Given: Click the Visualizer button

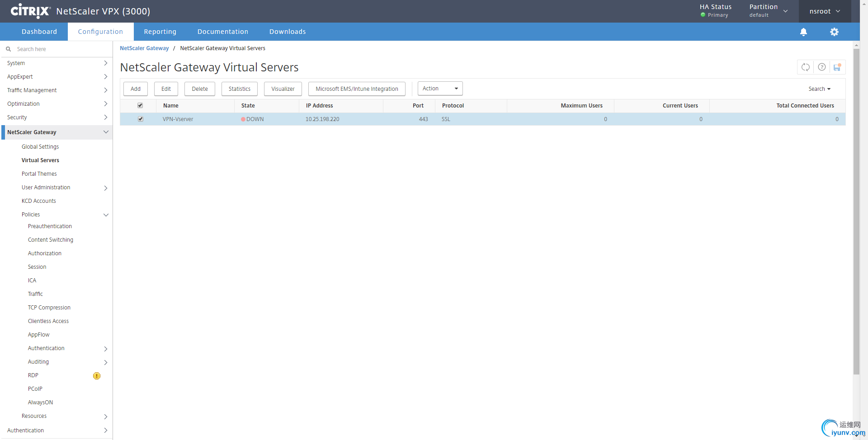Looking at the screenshot, I should click(283, 89).
